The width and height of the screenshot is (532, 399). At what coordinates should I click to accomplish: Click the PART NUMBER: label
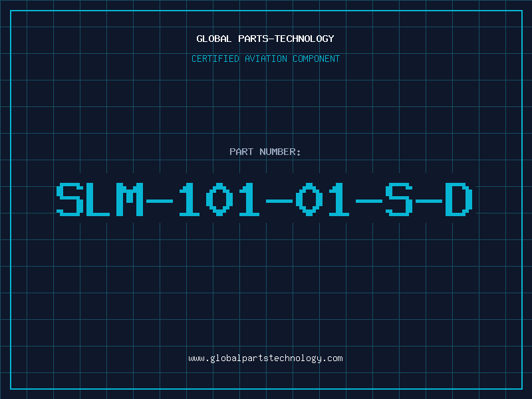[x=265, y=152]
